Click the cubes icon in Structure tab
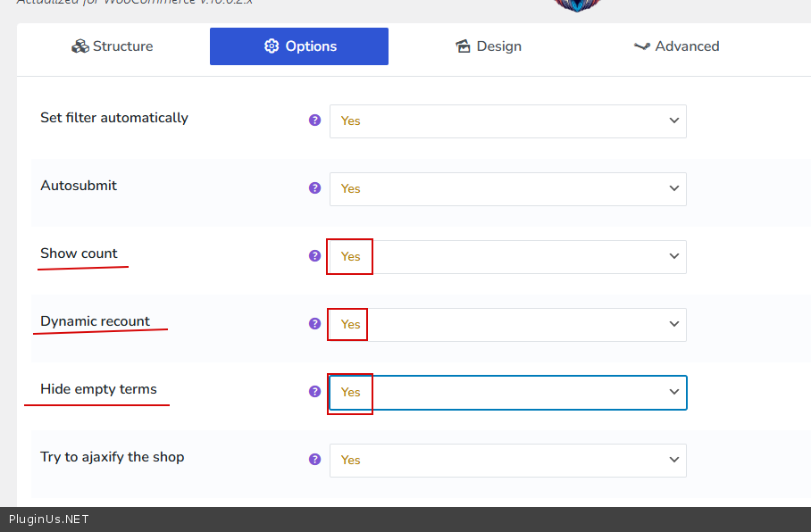The height and width of the screenshot is (532, 811). pos(80,46)
